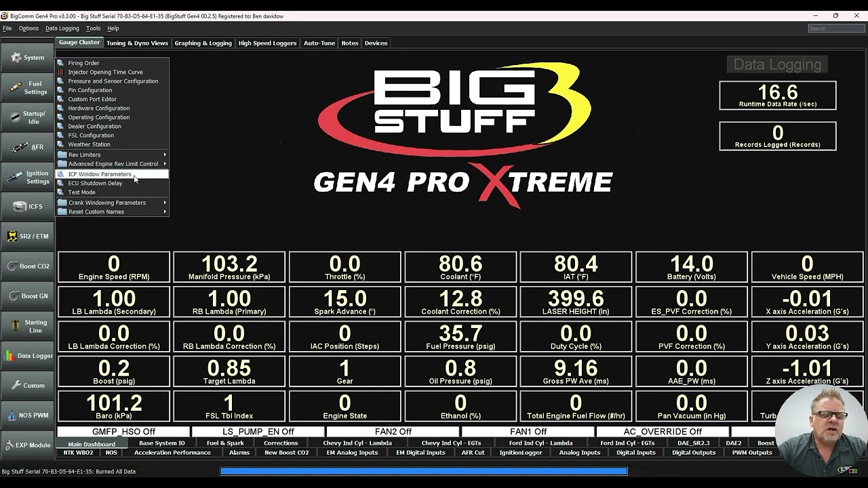
Task: Open the Corrections dashboard tab
Action: (281, 443)
